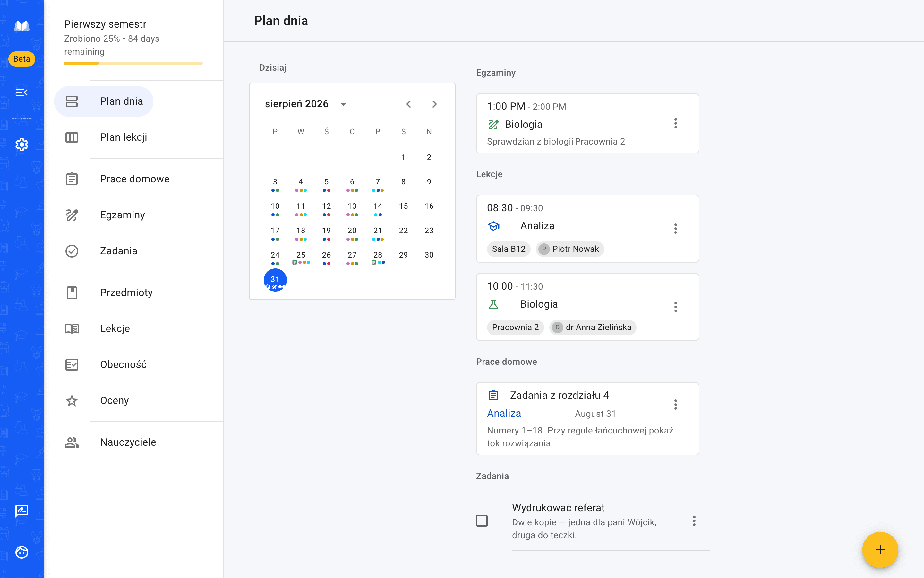The width and height of the screenshot is (924, 578).
Task: Click the Beta badge
Action: pyautogui.click(x=22, y=59)
